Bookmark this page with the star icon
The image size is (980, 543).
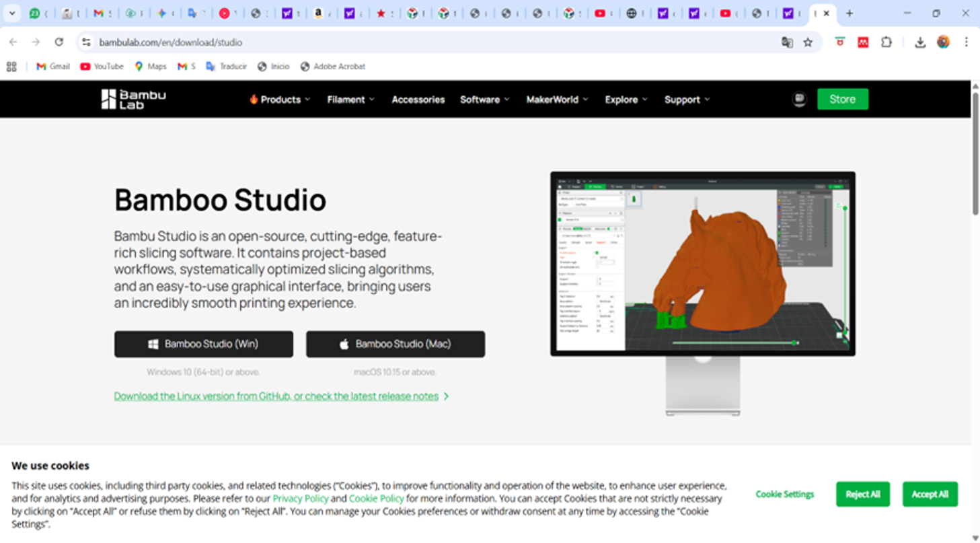pyautogui.click(x=808, y=42)
